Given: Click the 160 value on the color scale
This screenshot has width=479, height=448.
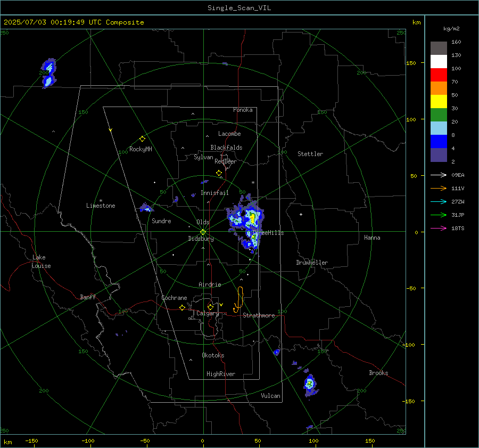Looking at the screenshot, I should (x=456, y=42).
